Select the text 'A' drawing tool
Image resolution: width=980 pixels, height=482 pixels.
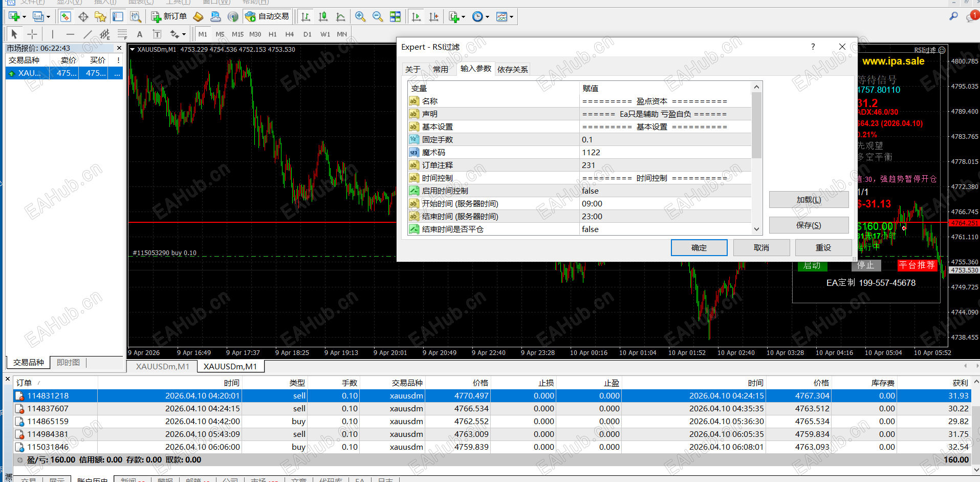click(140, 34)
